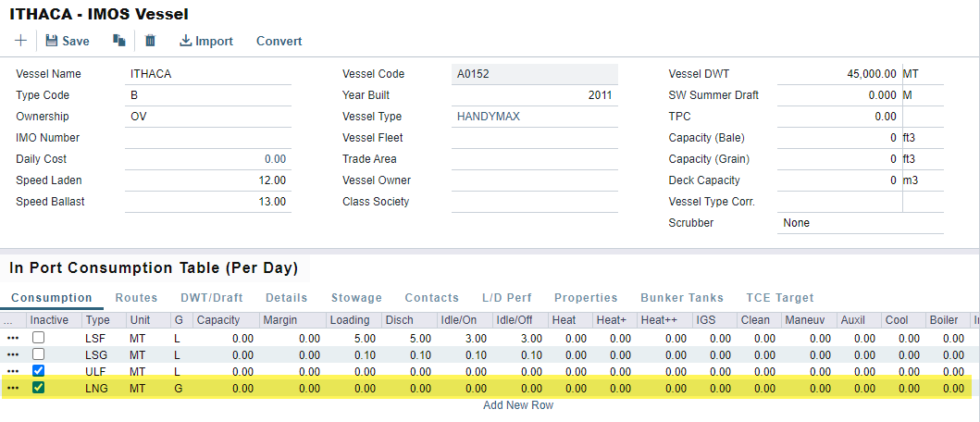Click the trash delete icon
Image resolution: width=980 pixels, height=422 pixels.
coord(151,41)
